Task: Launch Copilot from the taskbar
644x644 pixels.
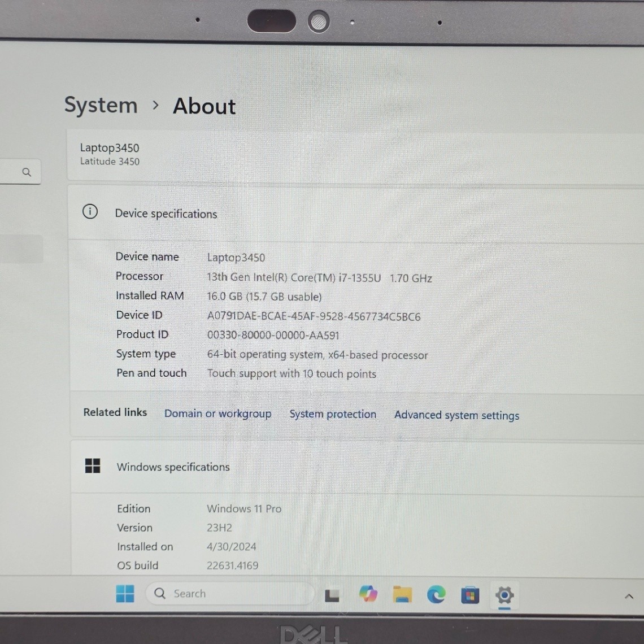Action: [368, 594]
